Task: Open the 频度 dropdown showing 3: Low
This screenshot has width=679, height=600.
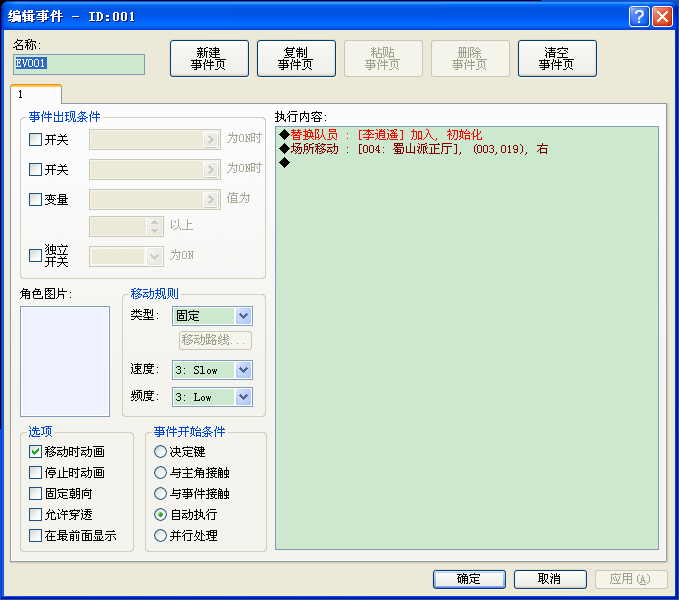Action: (212, 397)
